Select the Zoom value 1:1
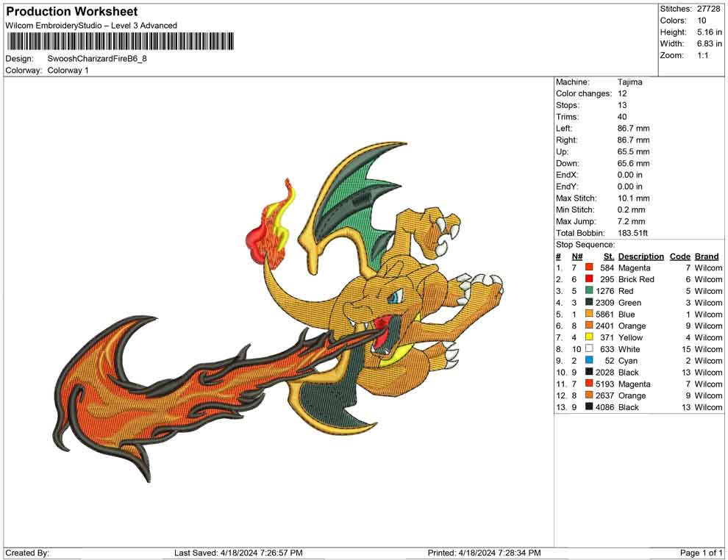 [x=702, y=55]
